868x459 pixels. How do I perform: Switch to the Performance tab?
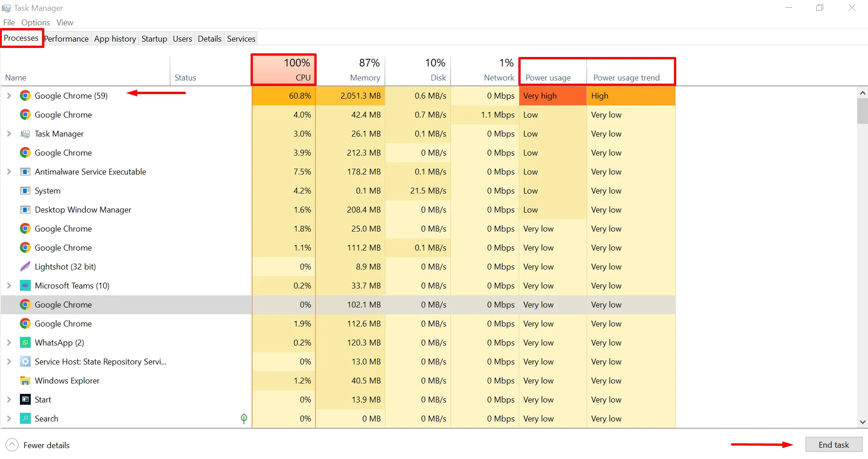click(x=66, y=39)
